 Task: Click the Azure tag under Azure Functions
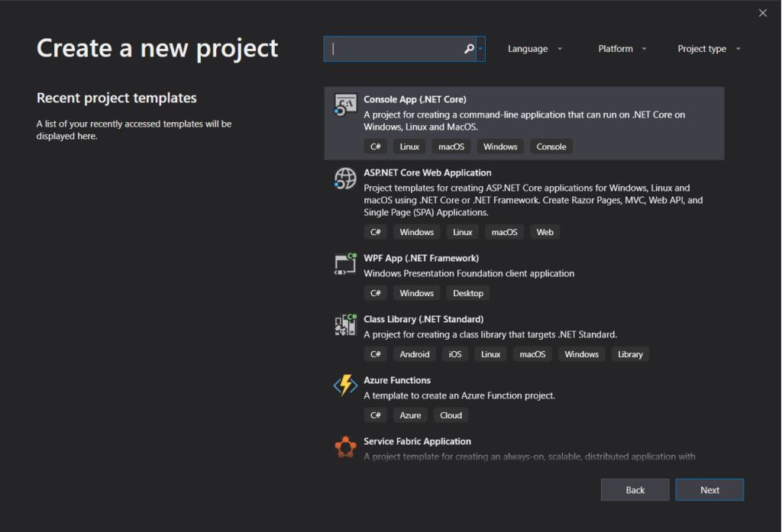[x=410, y=415]
